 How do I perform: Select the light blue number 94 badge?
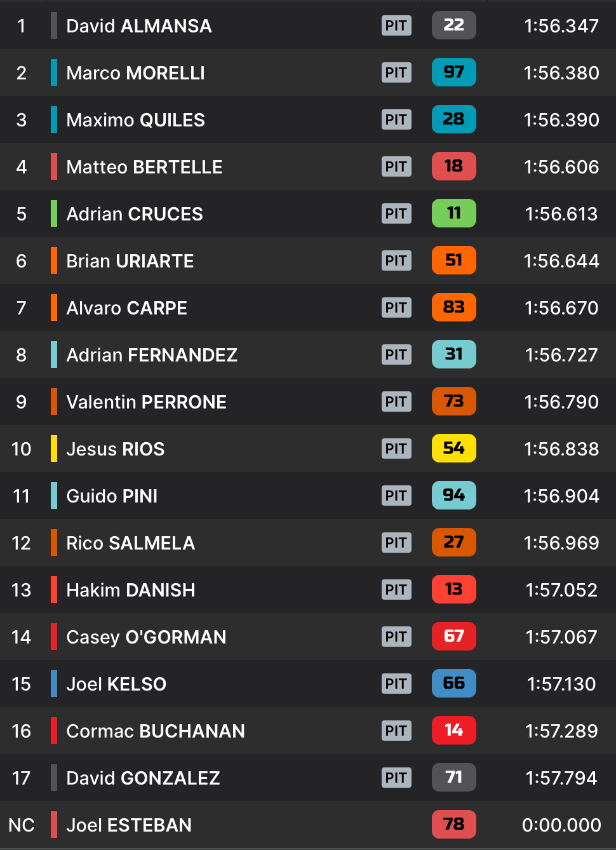pyautogui.click(x=453, y=496)
